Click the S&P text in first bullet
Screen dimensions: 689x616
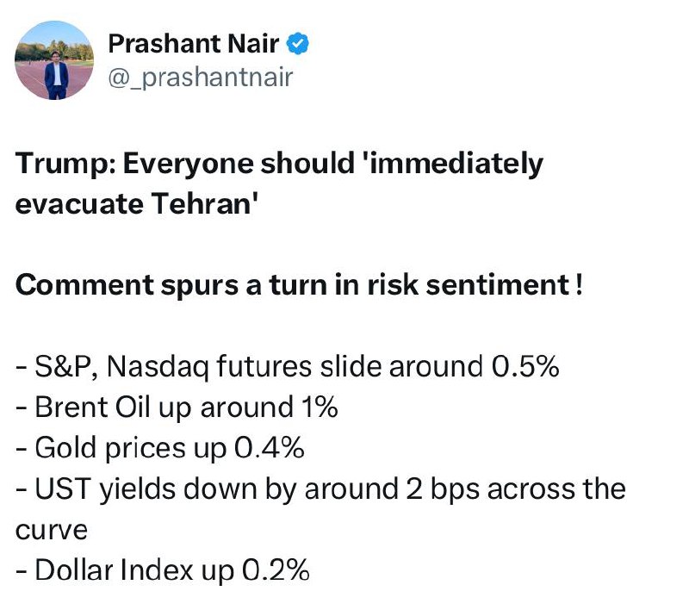coord(65,366)
